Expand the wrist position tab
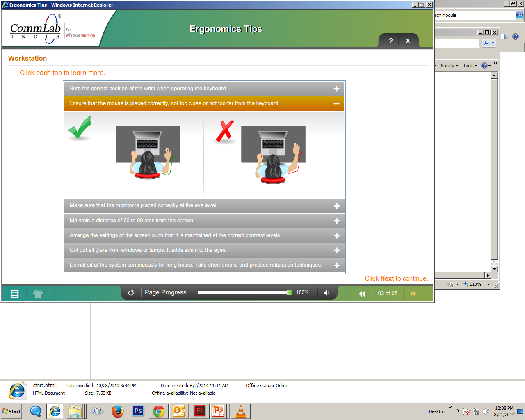 [336, 89]
